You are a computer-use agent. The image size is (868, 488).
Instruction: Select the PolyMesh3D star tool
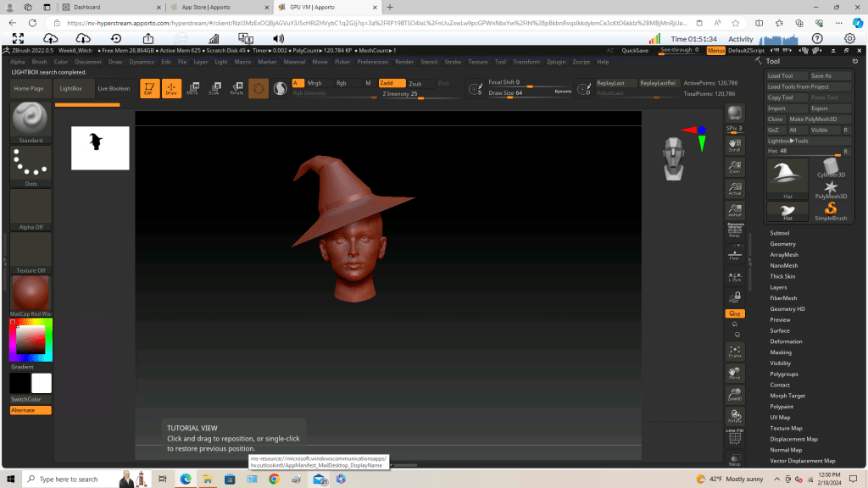tap(829, 188)
